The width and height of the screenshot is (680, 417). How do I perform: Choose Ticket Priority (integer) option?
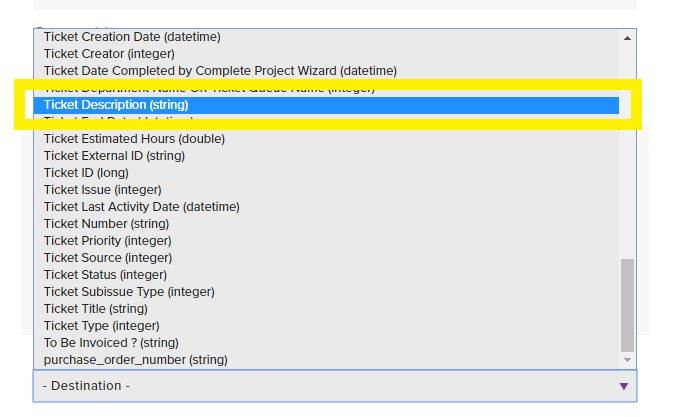tap(107, 241)
